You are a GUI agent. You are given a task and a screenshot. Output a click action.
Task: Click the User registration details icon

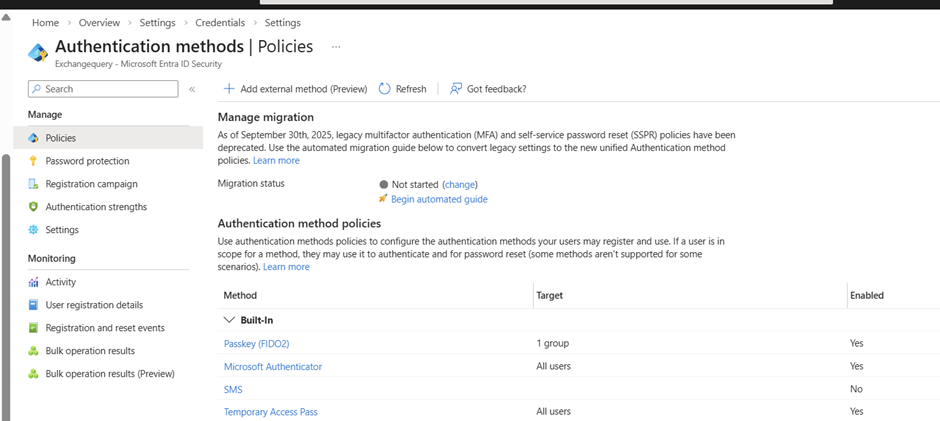(33, 305)
